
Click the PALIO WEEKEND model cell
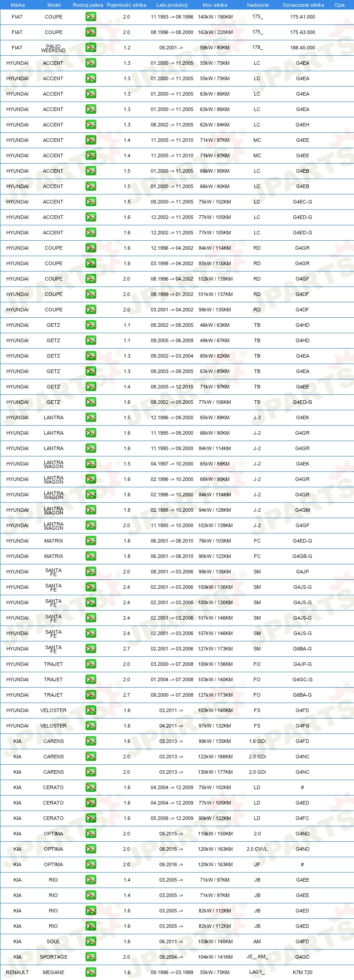click(53, 48)
